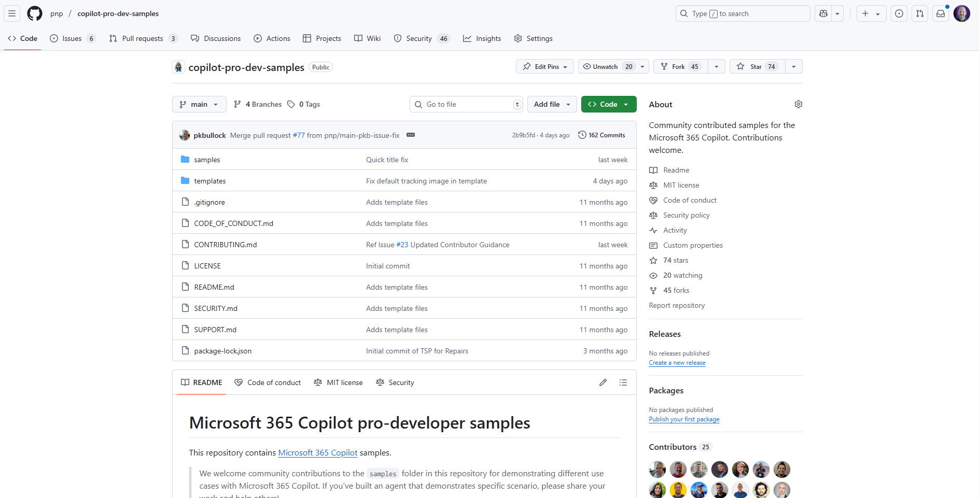Open the user profile avatar menu

(x=962, y=13)
